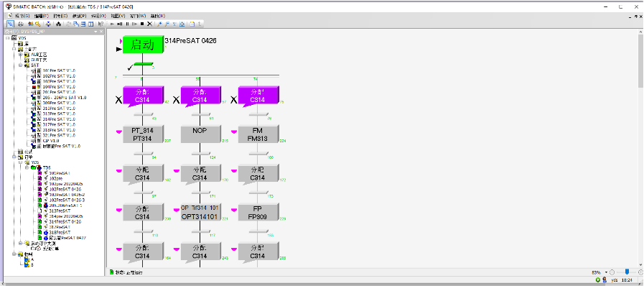644x286 pixels.
Task: Click the black X abort toolbar icon
Action: 149,24
